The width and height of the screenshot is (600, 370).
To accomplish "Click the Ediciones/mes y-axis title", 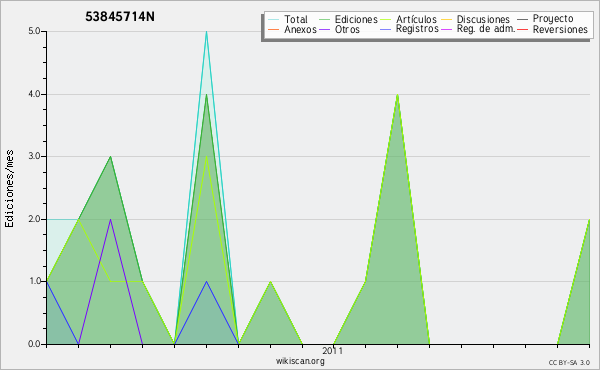I will (9, 189).
